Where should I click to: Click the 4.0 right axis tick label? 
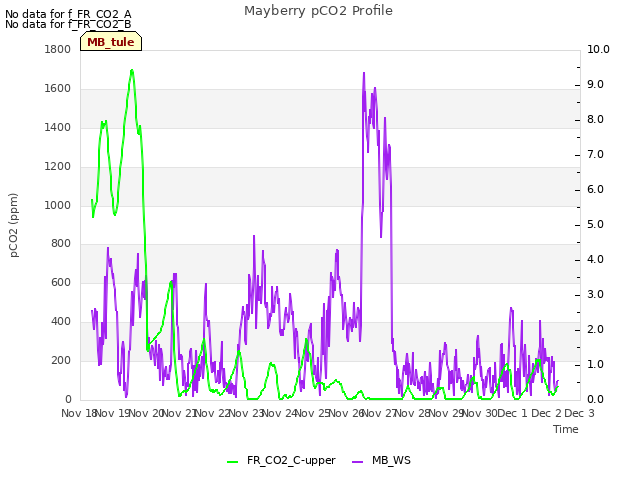(x=595, y=260)
